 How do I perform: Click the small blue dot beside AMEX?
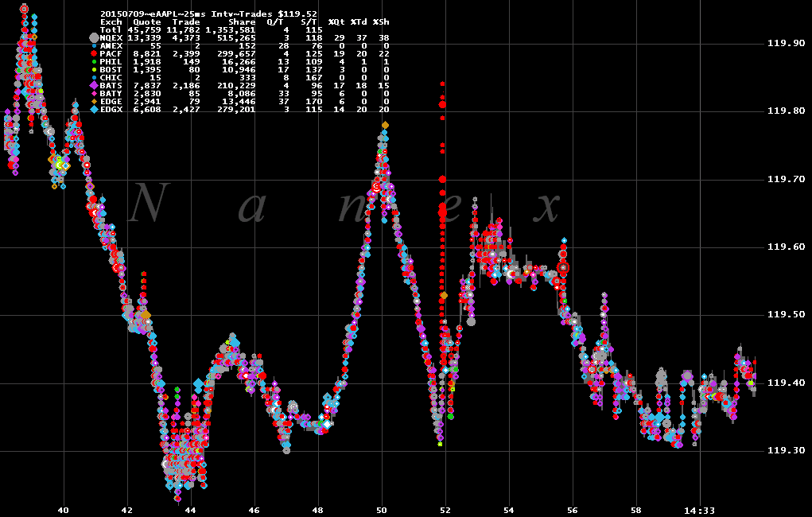[x=94, y=45]
